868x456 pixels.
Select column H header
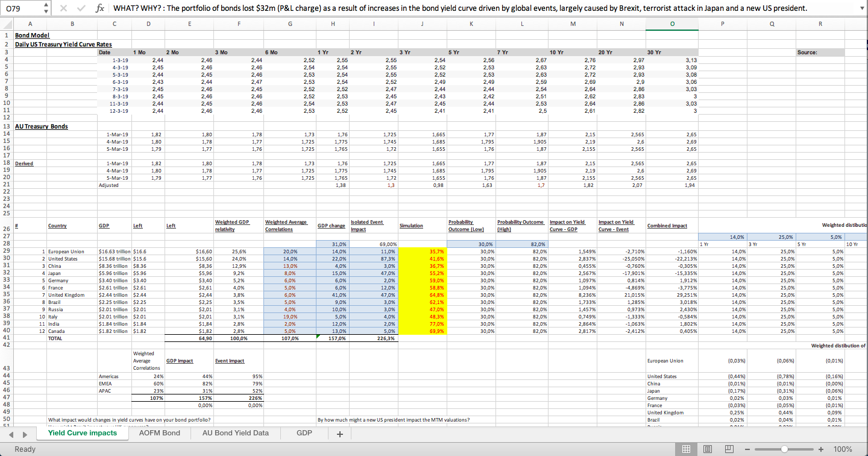coord(333,24)
